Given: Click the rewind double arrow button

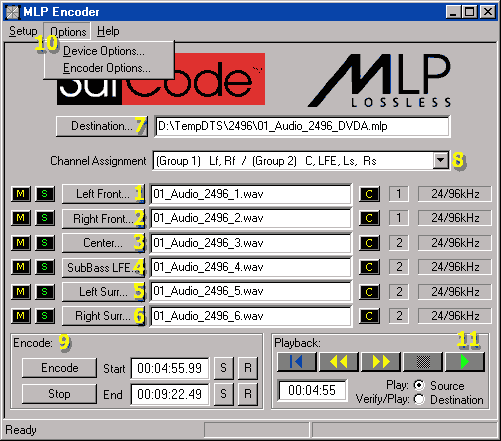Looking at the screenshot, I should pos(339,362).
